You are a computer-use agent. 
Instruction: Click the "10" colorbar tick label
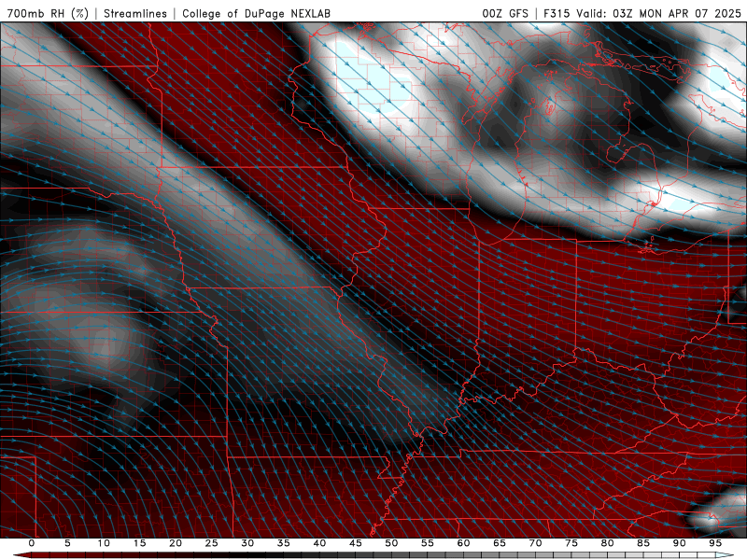pos(104,543)
